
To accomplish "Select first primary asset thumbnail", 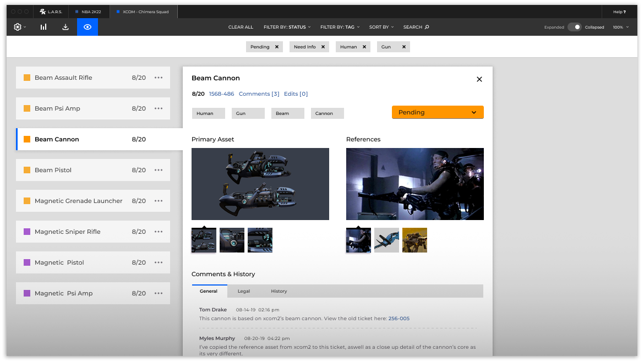I will tap(204, 240).
